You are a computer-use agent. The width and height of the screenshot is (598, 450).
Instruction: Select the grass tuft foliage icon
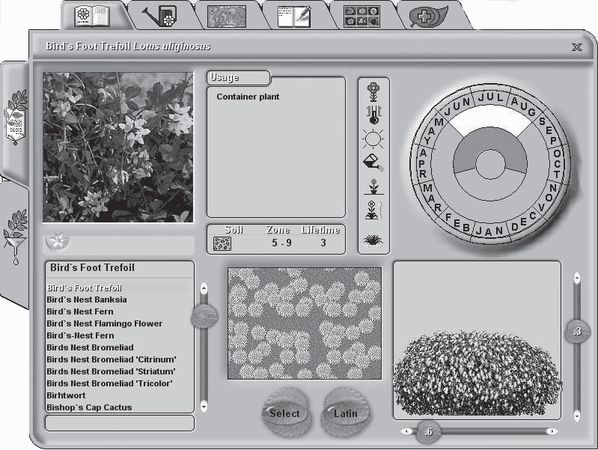[373, 240]
